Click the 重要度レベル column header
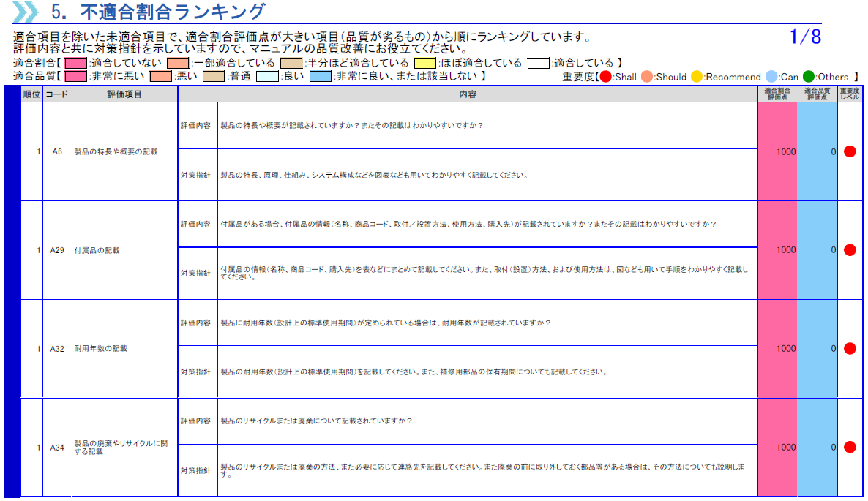 pyautogui.click(x=850, y=94)
